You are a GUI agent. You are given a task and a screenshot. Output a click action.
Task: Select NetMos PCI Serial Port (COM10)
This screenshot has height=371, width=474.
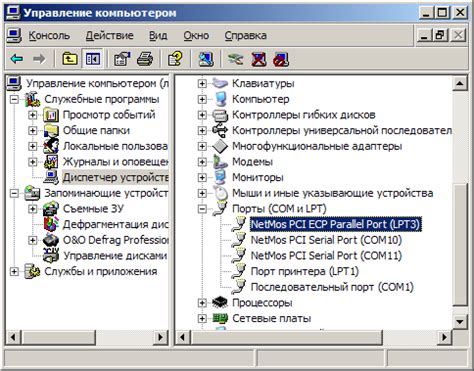pyautogui.click(x=326, y=240)
